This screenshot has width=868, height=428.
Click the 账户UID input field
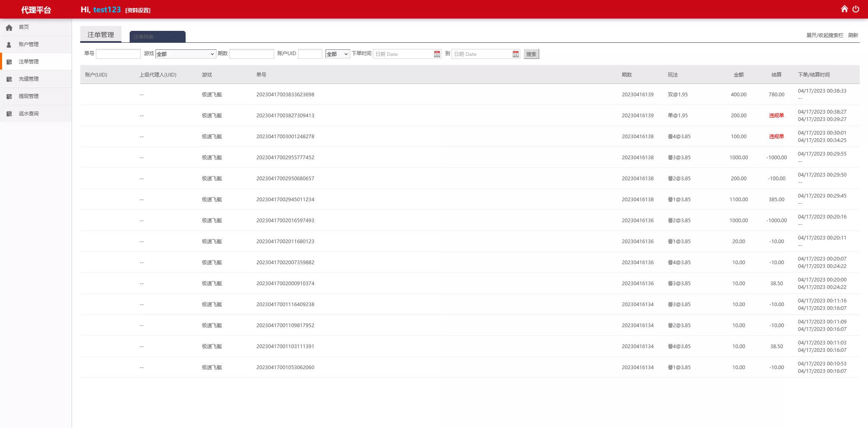click(x=310, y=54)
